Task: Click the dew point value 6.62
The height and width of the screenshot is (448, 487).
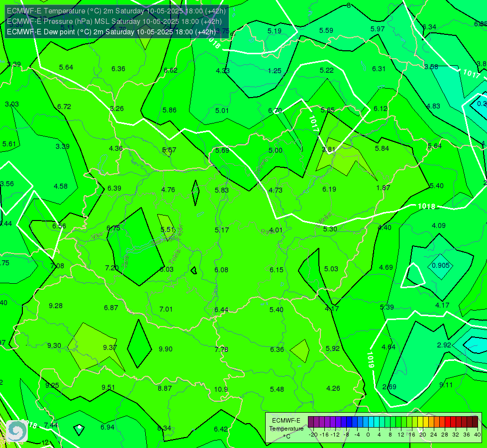Action: click(x=171, y=70)
